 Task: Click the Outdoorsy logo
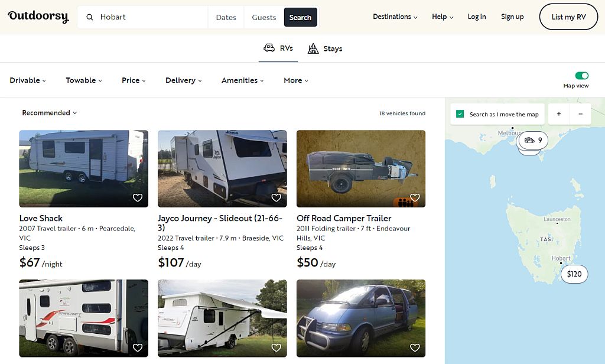point(37,16)
